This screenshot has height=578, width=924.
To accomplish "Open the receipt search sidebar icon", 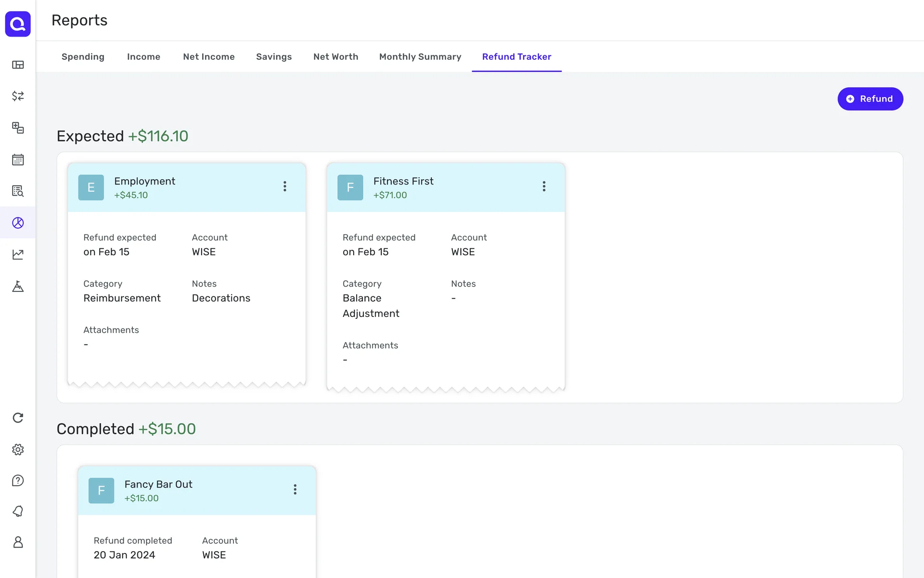I will tap(18, 191).
